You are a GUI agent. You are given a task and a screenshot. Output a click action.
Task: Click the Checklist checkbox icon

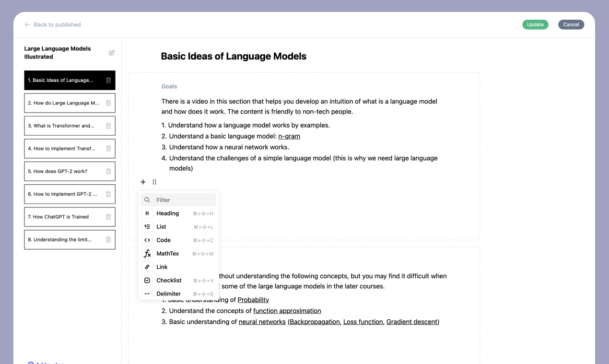pos(147,280)
